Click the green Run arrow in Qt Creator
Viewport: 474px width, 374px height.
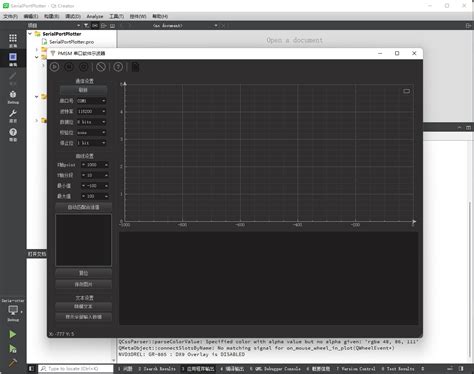pos(13,334)
